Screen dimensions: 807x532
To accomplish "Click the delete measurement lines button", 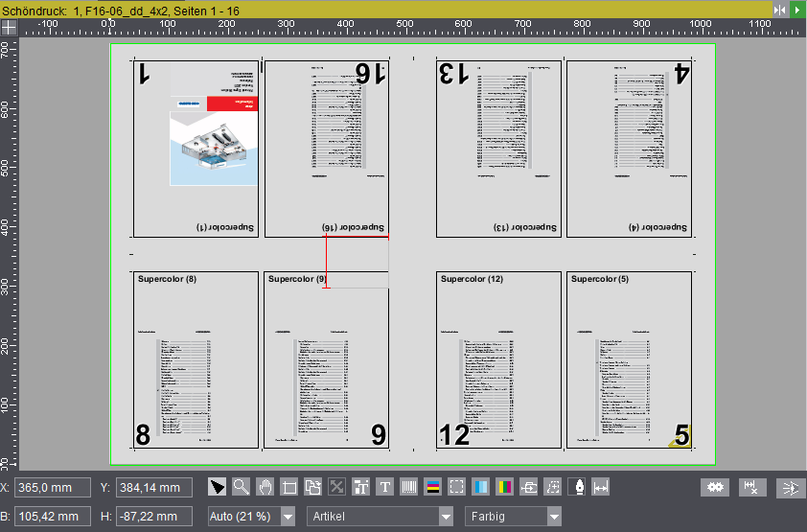I will (x=752, y=487).
